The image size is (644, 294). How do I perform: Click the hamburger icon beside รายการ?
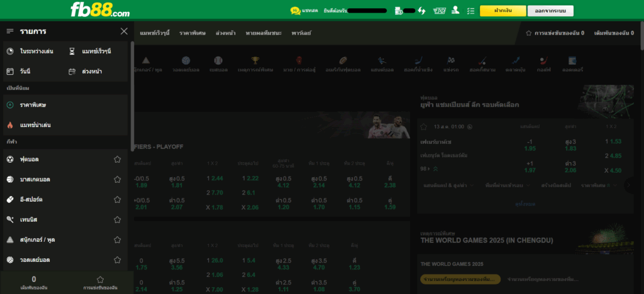pyautogui.click(x=10, y=31)
